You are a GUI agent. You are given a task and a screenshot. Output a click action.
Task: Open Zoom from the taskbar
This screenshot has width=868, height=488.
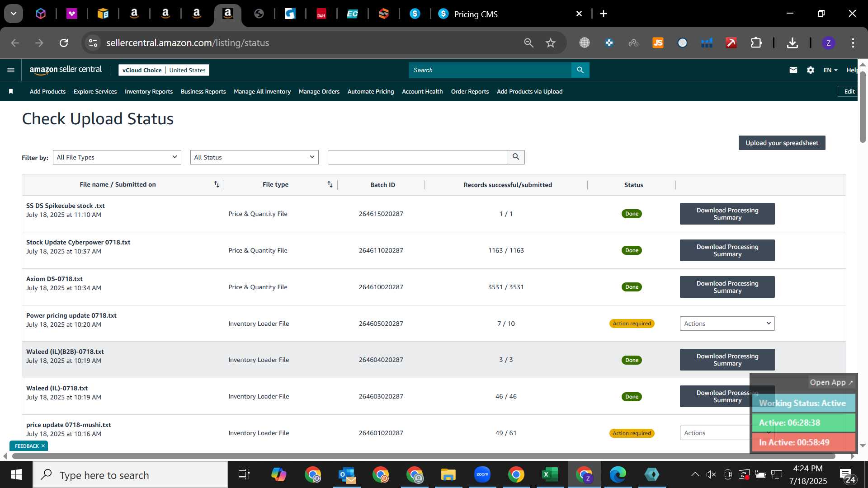482,474
